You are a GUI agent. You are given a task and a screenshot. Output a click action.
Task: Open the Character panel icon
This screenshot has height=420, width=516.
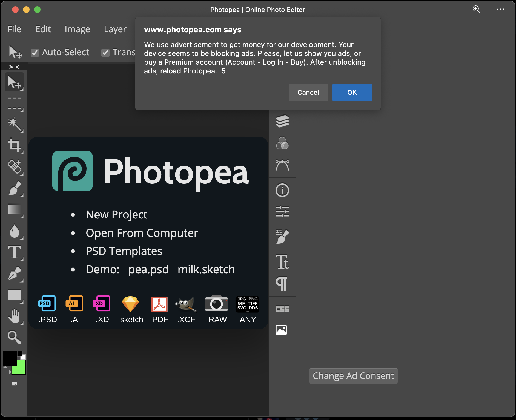click(282, 262)
